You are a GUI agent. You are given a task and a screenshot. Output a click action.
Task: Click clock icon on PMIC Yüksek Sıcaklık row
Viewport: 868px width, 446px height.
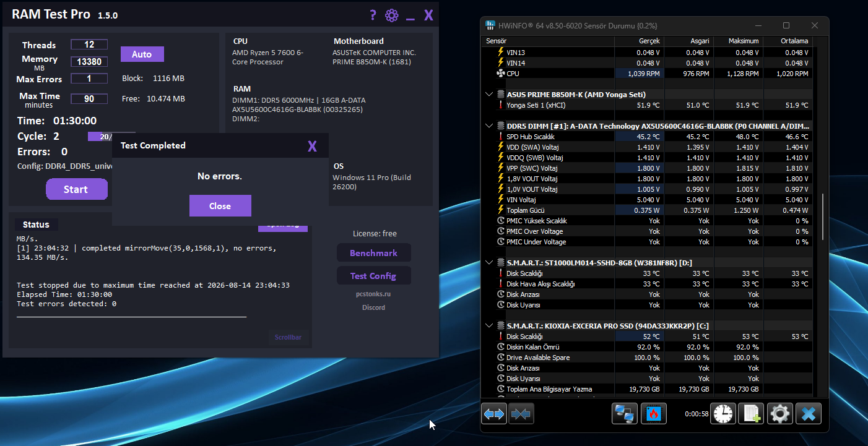coord(501,221)
